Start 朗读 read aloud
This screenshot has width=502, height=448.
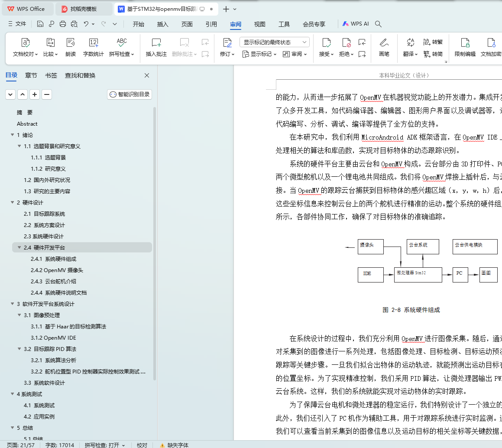tap(71, 47)
